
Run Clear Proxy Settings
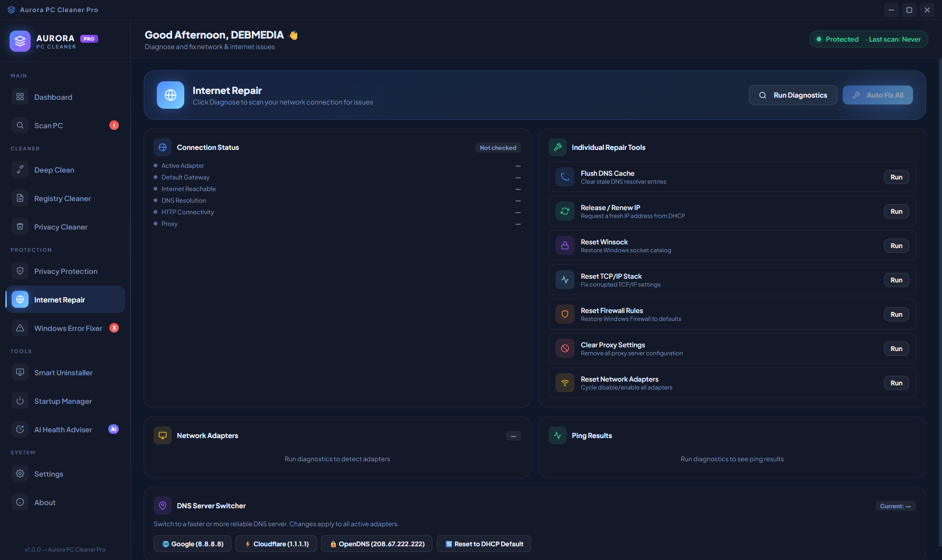click(896, 349)
